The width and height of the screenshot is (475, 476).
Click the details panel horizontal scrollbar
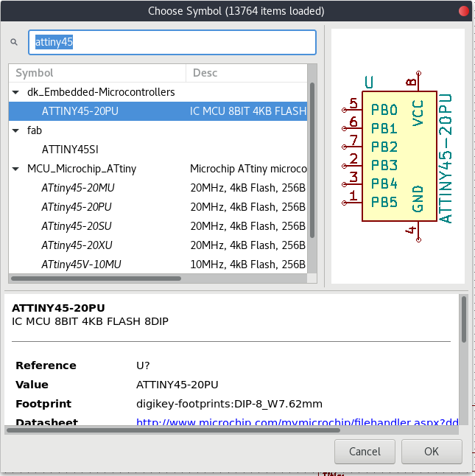tap(173, 430)
